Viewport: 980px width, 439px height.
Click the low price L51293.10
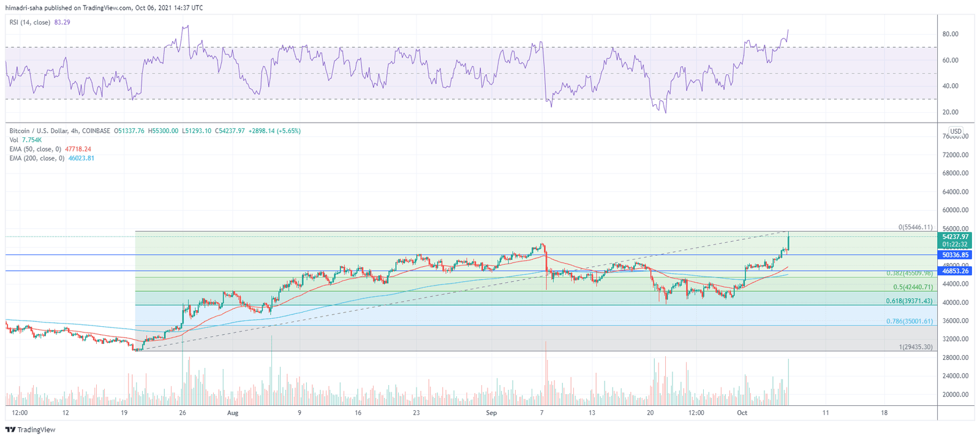(x=197, y=131)
